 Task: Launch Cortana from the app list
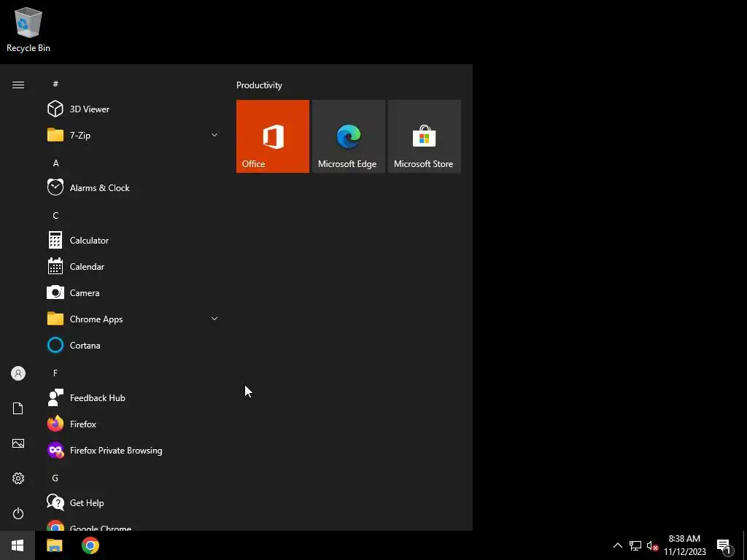point(133,345)
